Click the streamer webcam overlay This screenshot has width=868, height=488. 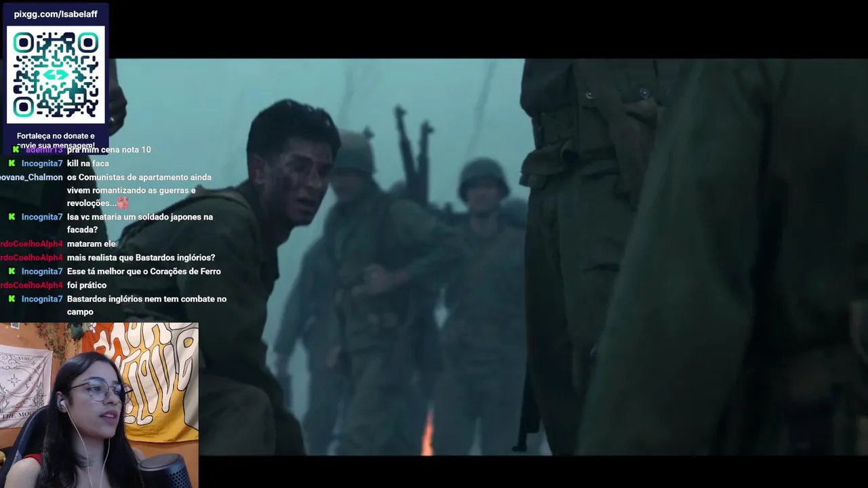click(99, 405)
